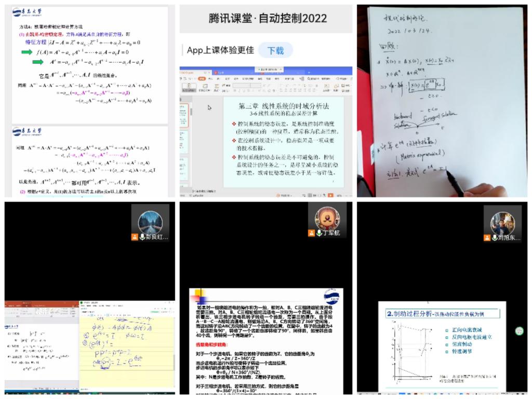This screenshot has height=399, width=532.
Task: Start slideshow with orange play button in status bar
Action: tap(330, 195)
